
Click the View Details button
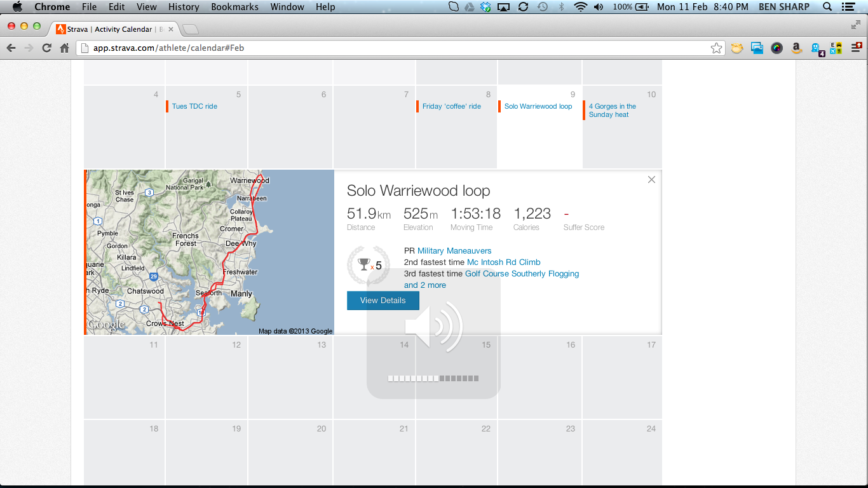[x=383, y=301]
